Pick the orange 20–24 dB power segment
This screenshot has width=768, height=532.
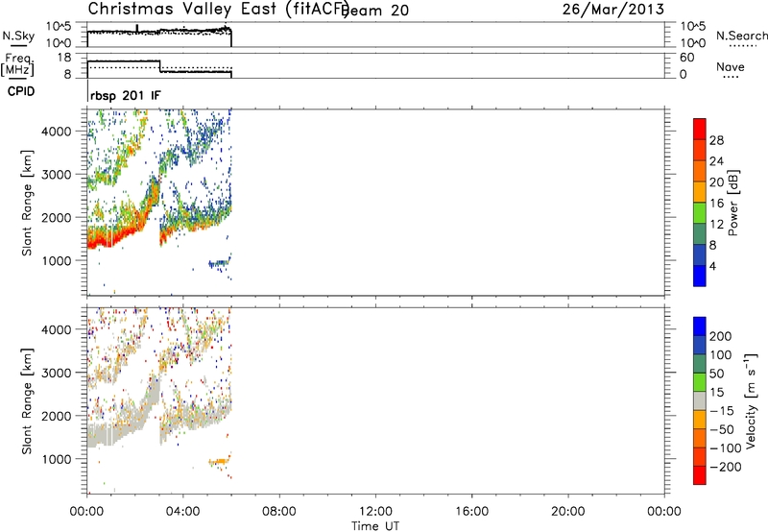[x=700, y=172]
